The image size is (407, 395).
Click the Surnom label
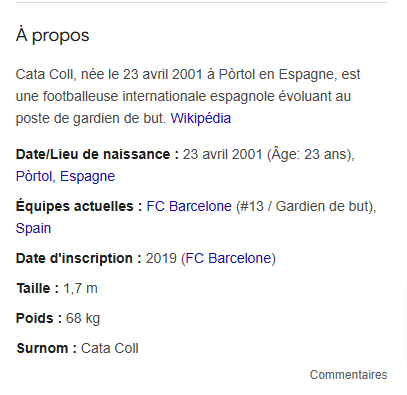pyautogui.click(x=47, y=348)
